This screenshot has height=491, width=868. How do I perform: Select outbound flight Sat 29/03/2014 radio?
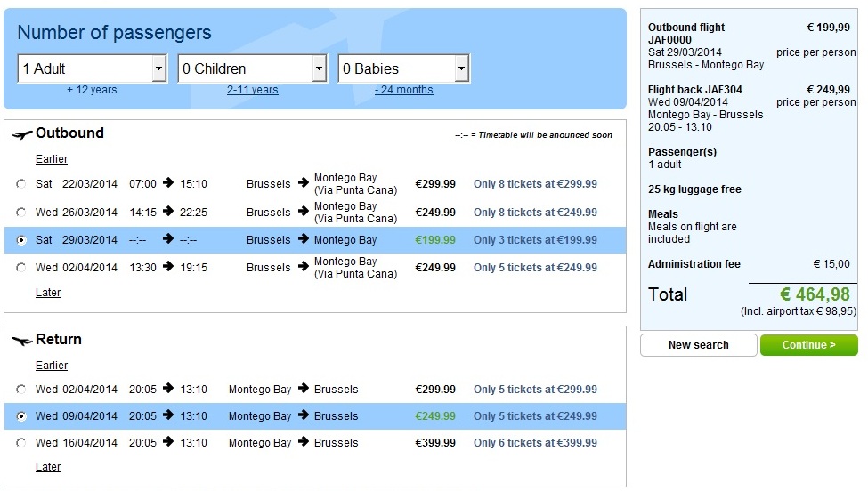point(21,240)
